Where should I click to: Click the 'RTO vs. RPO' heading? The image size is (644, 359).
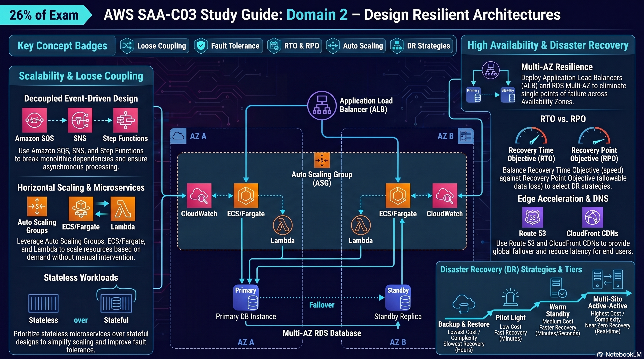[x=563, y=119]
